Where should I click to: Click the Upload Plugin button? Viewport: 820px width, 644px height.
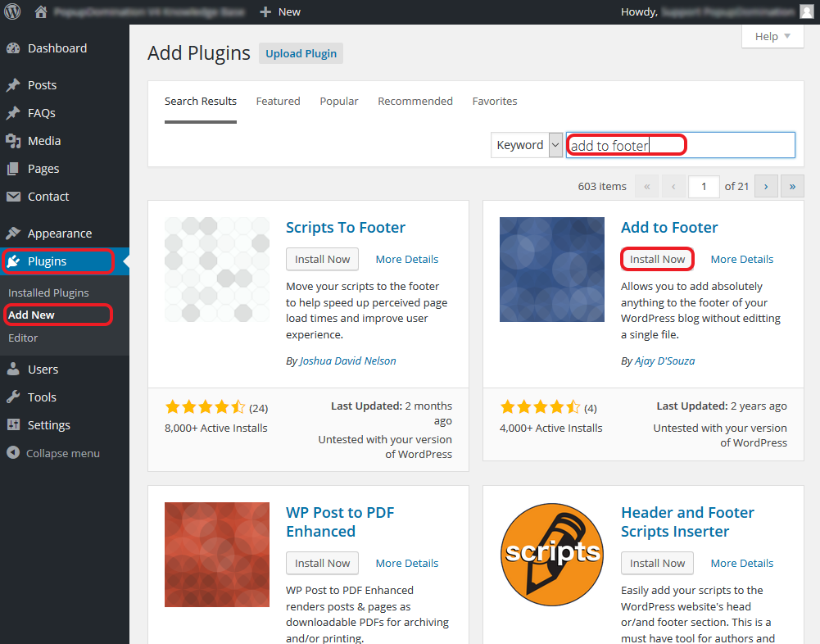tap(301, 53)
